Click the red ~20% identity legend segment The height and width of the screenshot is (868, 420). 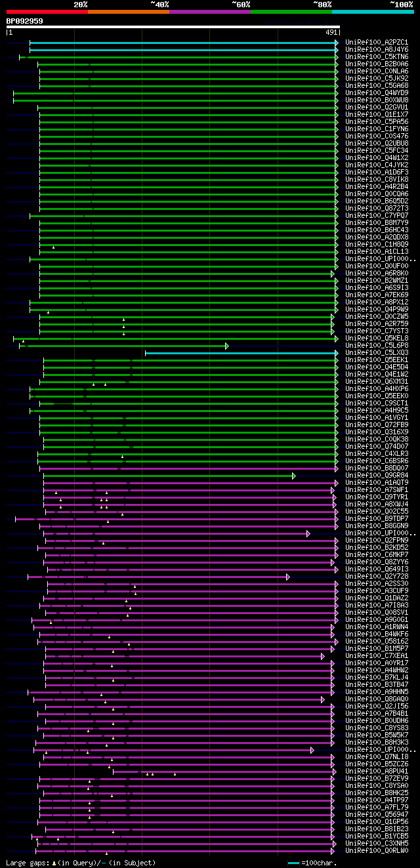pos(47,12)
